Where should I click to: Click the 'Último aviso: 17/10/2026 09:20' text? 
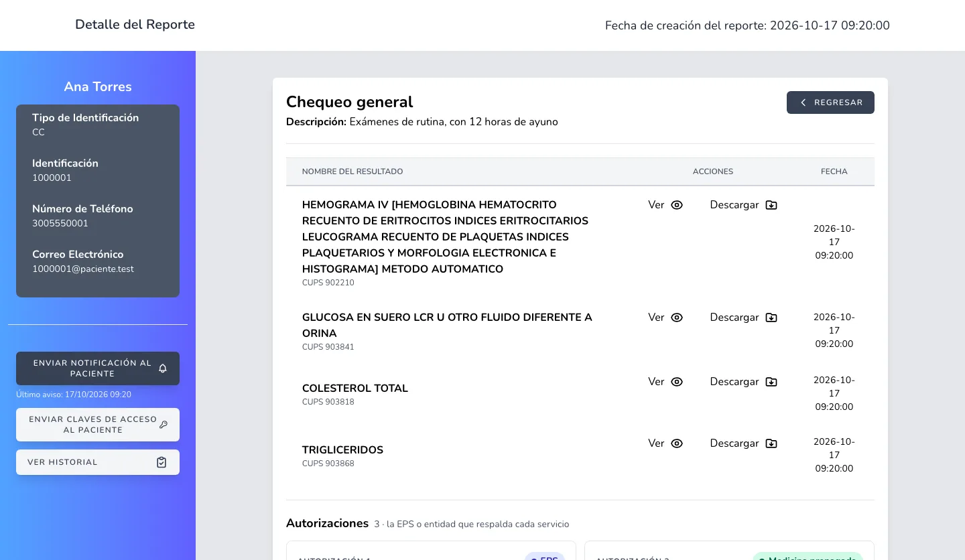[x=74, y=395]
